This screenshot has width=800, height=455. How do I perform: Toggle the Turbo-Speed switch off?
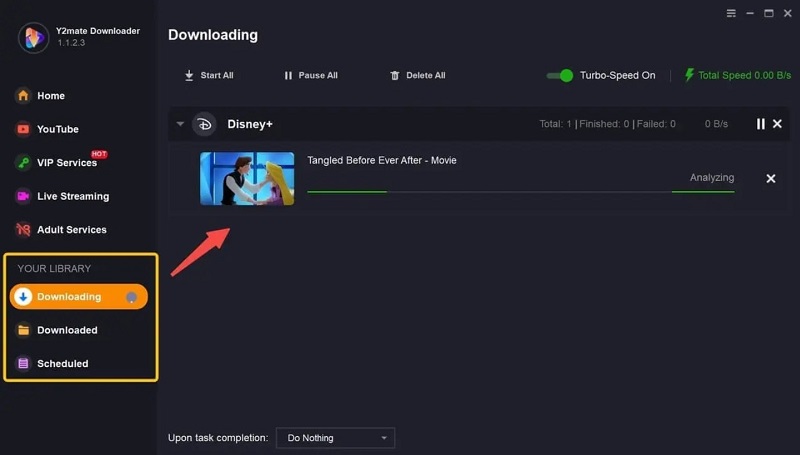point(560,75)
